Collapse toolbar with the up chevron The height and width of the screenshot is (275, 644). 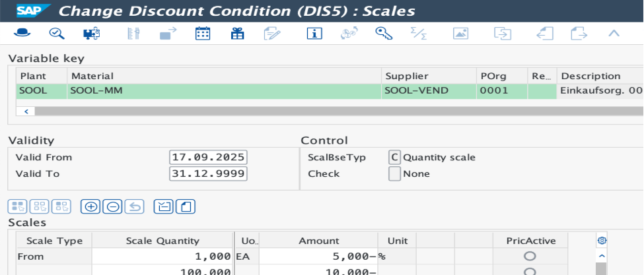click(x=614, y=33)
